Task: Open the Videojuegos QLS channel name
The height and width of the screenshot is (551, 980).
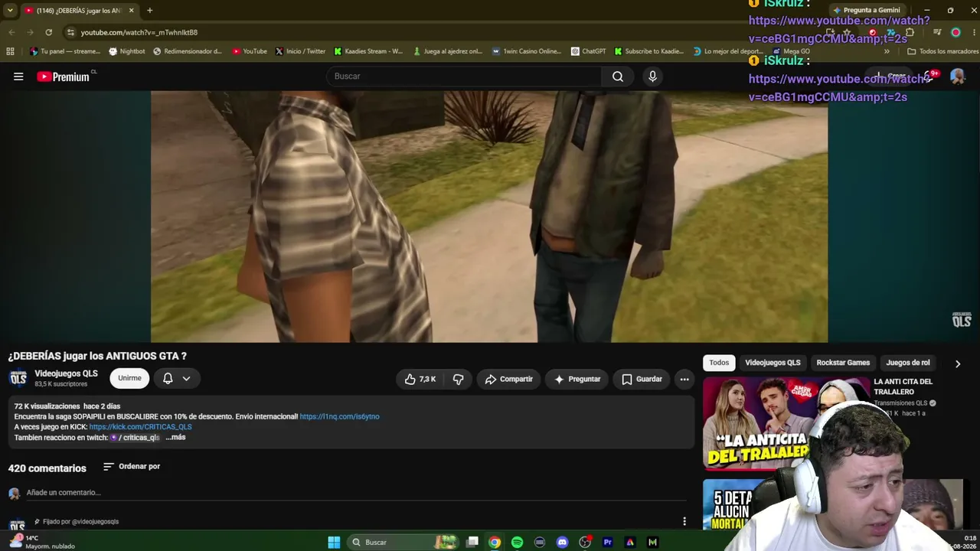Action: 66,373
